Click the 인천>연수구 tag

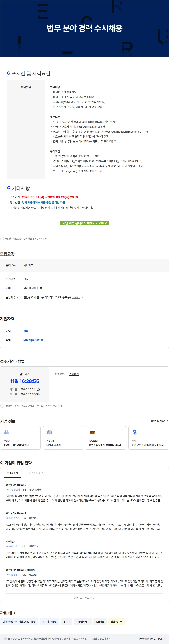click(117, 621)
